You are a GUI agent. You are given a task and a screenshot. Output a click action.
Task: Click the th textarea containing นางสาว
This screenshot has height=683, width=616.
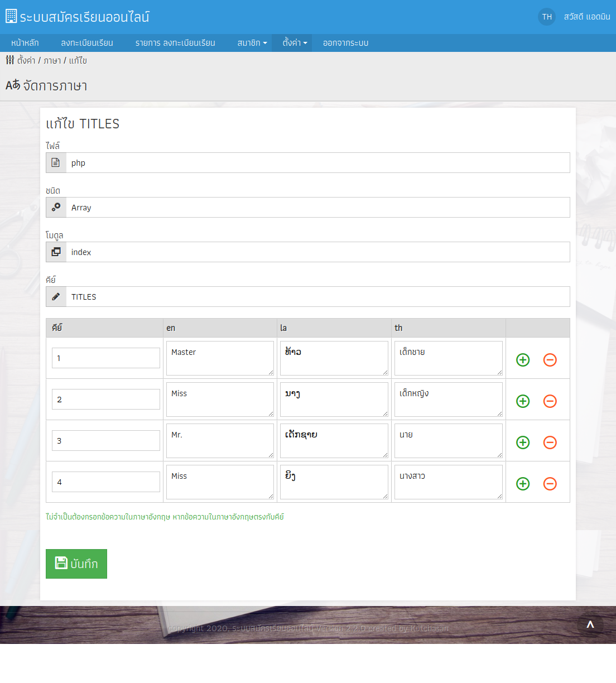point(448,482)
